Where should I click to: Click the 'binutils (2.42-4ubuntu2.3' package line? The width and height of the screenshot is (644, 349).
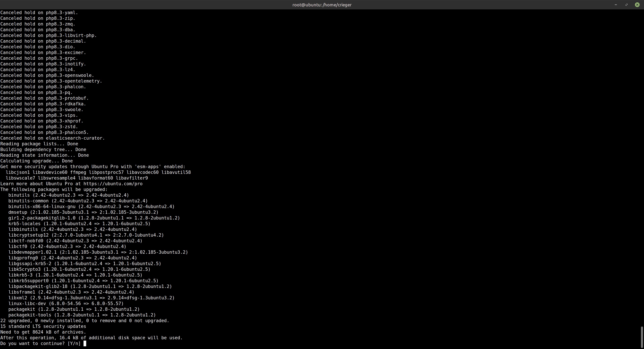pos(68,195)
